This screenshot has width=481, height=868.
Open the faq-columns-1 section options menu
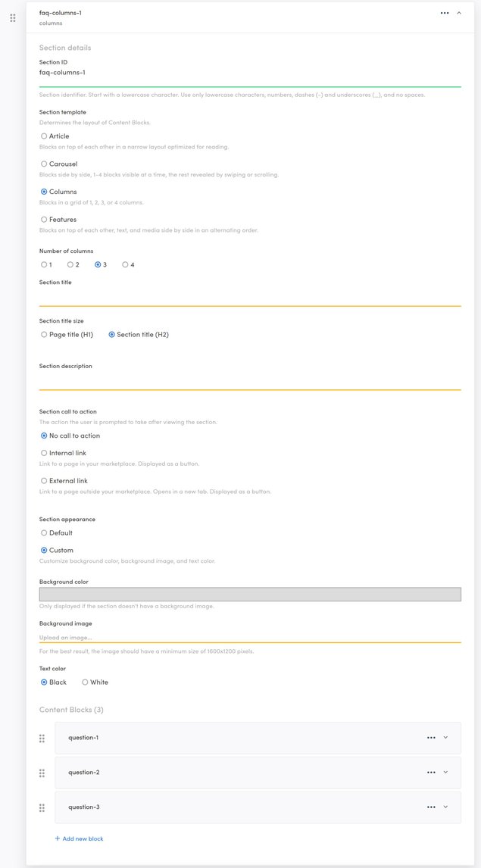[x=445, y=13]
